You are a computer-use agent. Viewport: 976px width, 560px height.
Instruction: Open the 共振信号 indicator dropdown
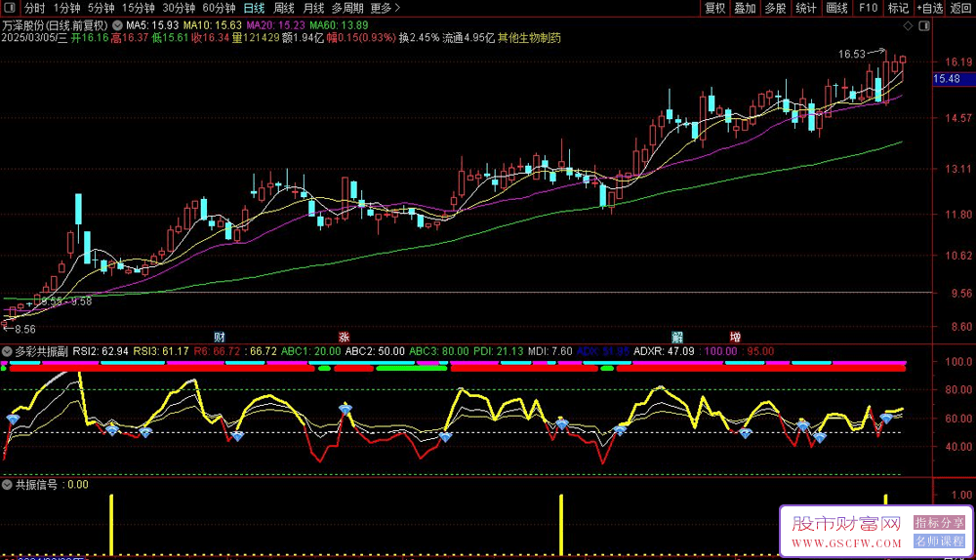[8, 484]
